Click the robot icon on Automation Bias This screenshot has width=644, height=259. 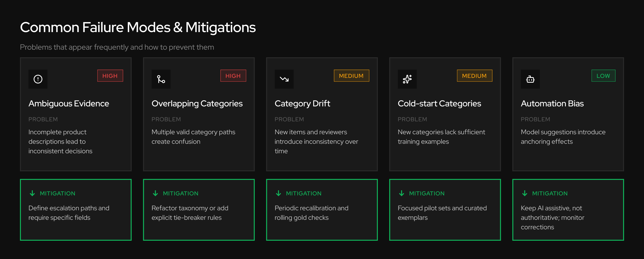click(x=530, y=79)
